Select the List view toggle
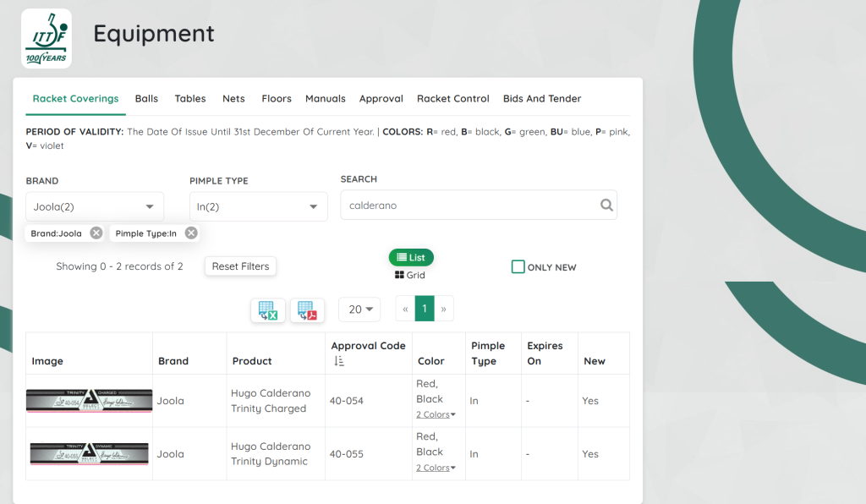 click(411, 258)
